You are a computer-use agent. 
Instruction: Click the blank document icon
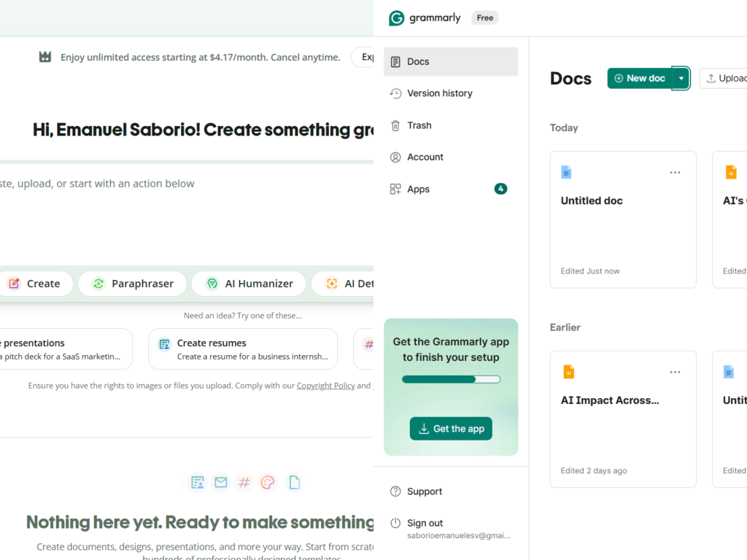[295, 483]
